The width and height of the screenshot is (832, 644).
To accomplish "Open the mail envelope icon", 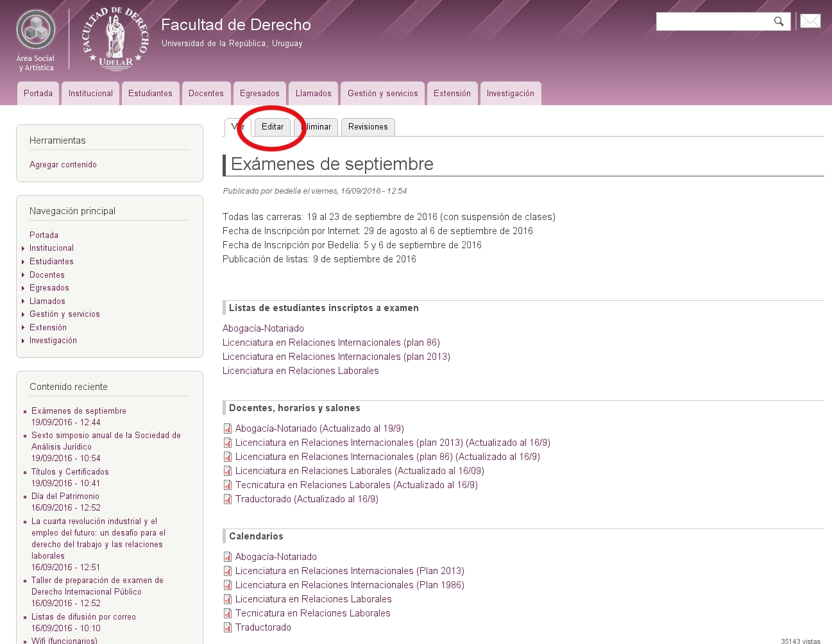I will click(x=810, y=21).
